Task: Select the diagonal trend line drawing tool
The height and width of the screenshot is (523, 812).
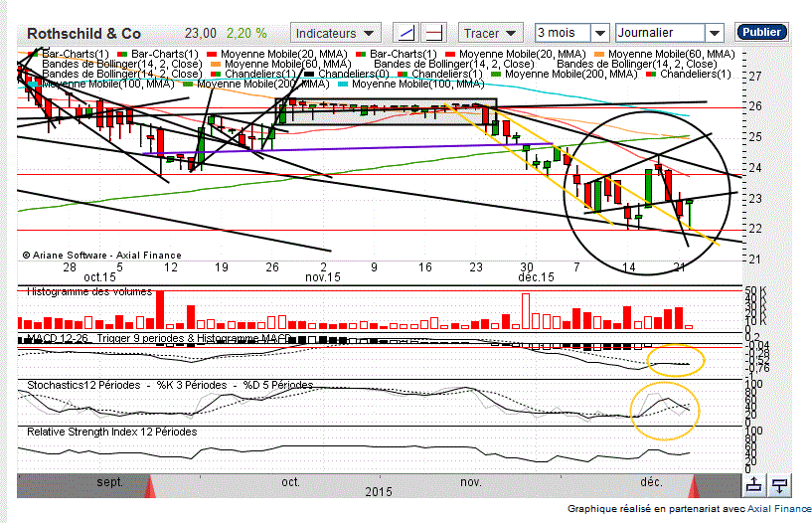Action: (x=406, y=33)
